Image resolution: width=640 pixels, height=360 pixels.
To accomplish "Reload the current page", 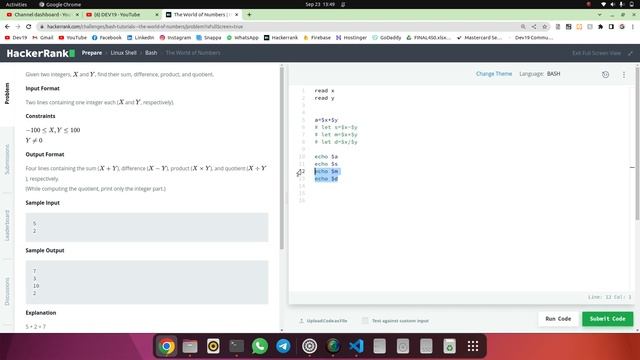I will click(x=29, y=27).
